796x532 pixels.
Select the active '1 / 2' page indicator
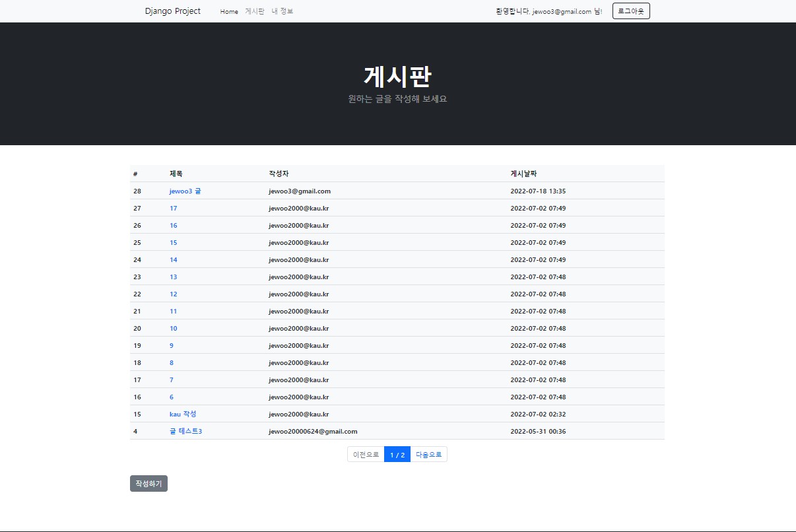(397, 454)
